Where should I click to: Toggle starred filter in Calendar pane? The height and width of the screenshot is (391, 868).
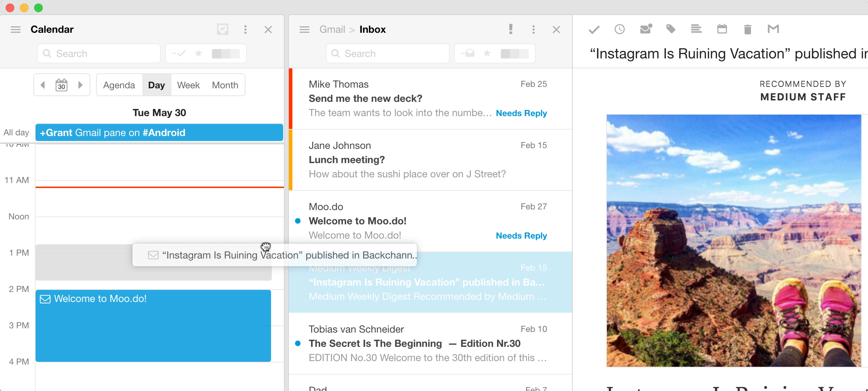point(199,53)
